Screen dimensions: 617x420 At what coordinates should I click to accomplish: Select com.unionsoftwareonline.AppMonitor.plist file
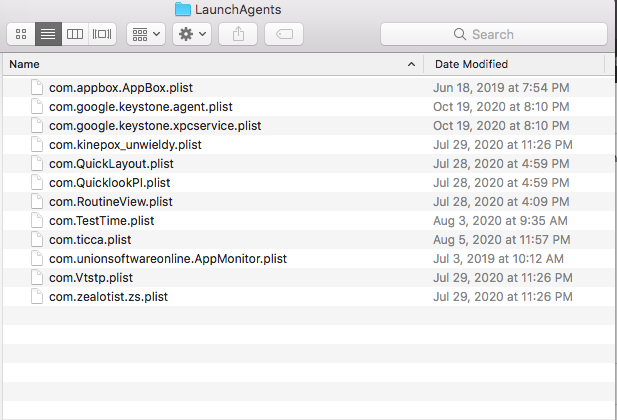click(x=167, y=259)
